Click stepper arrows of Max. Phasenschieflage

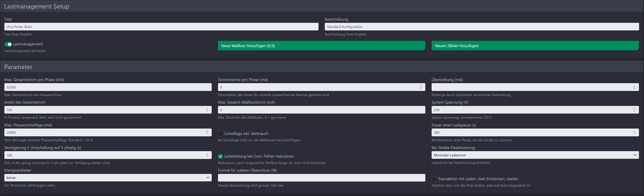(x=207, y=132)
